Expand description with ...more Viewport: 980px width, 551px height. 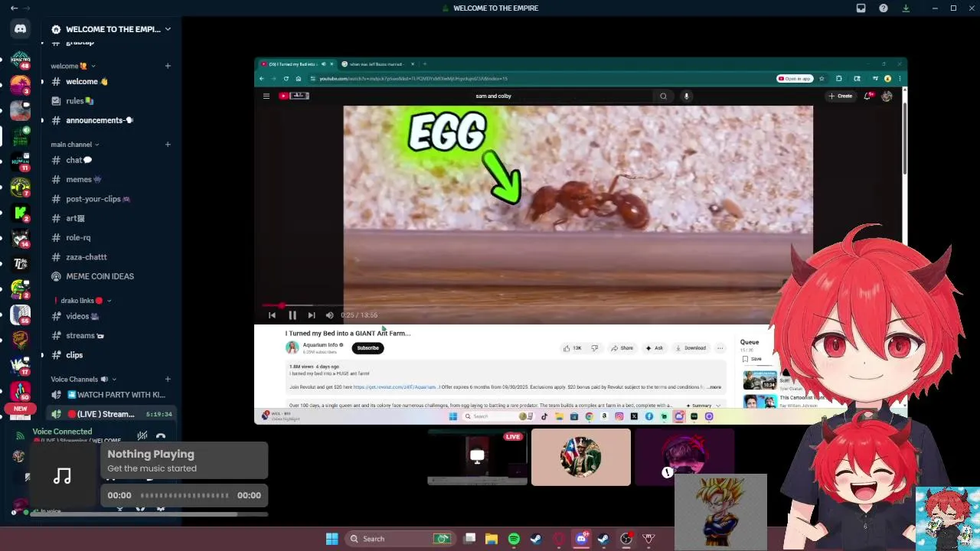(714, 387)
